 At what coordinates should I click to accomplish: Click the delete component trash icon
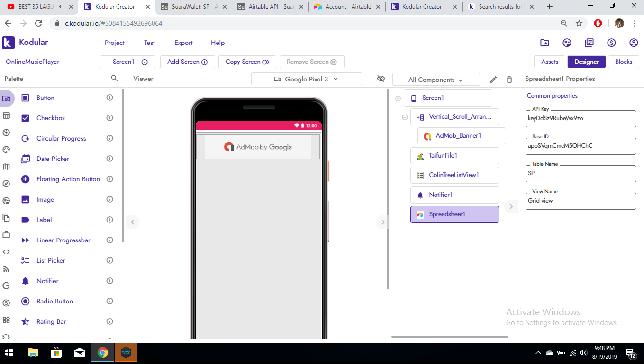pyautogui.click(x=509, y=80)
